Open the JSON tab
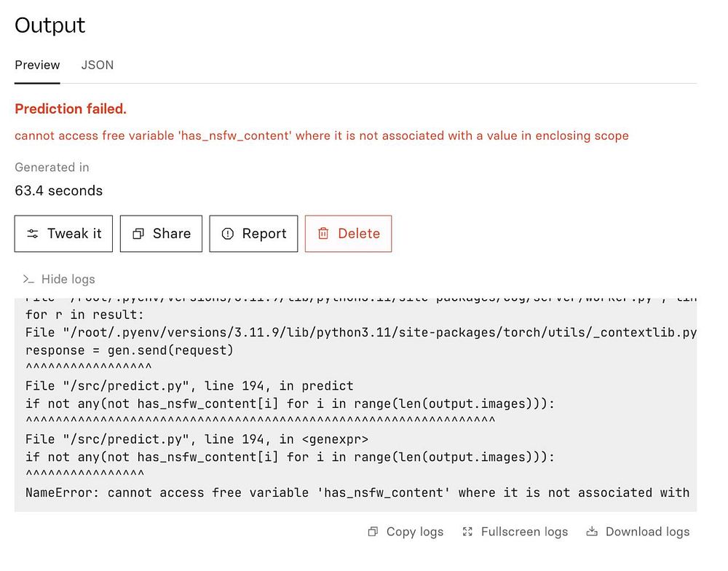728x571 pixels. 97,65
